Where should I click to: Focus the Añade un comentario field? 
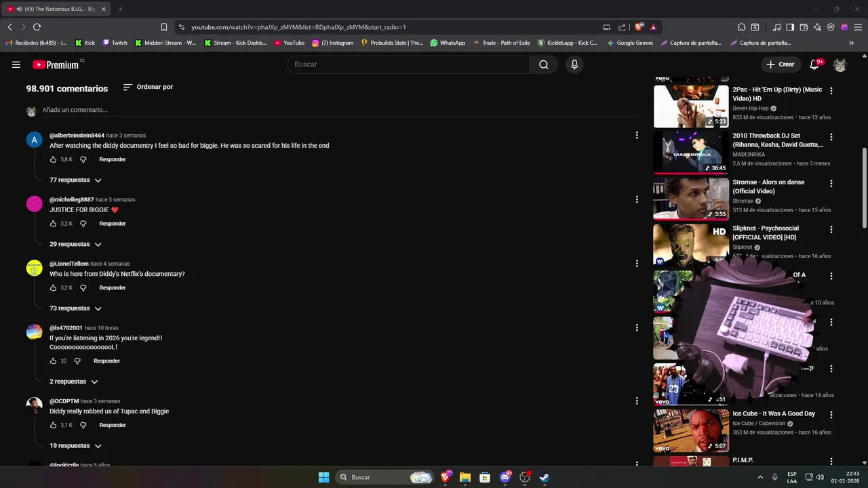coord(339,110)
